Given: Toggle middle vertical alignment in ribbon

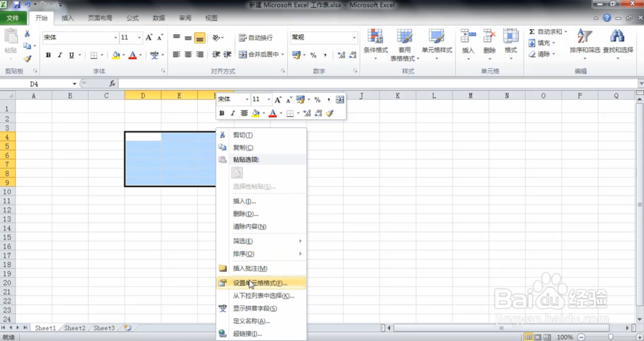Looking at the screenshot, I should (188, 38).
